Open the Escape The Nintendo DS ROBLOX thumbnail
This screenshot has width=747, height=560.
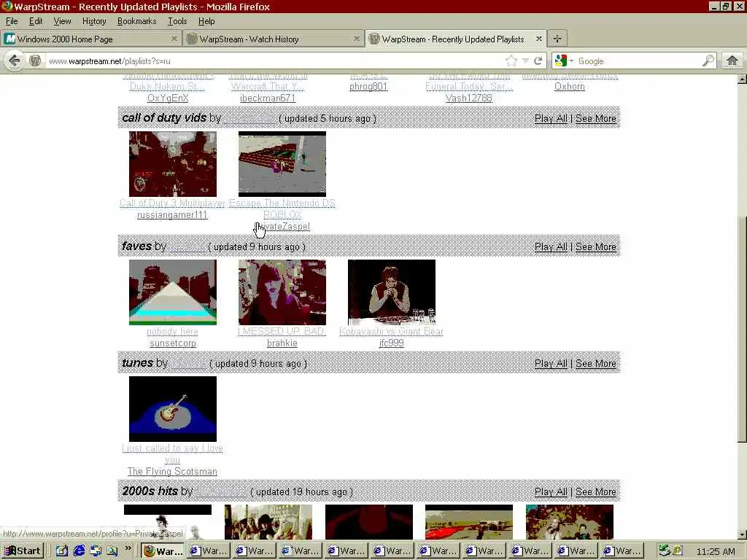pyautogui.click(x=282, y=164)
